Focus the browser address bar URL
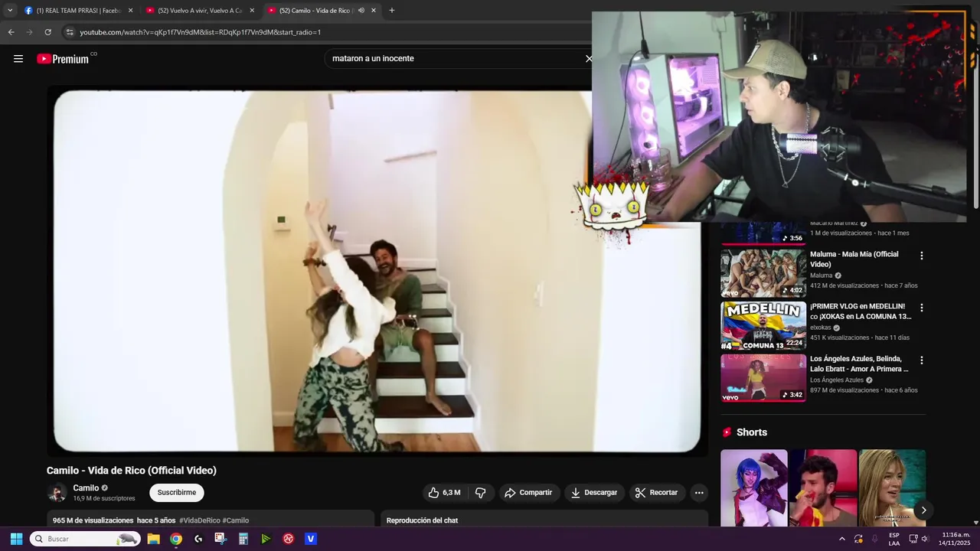The width and height of the screenshot is (980, 551). click(201, 32)
